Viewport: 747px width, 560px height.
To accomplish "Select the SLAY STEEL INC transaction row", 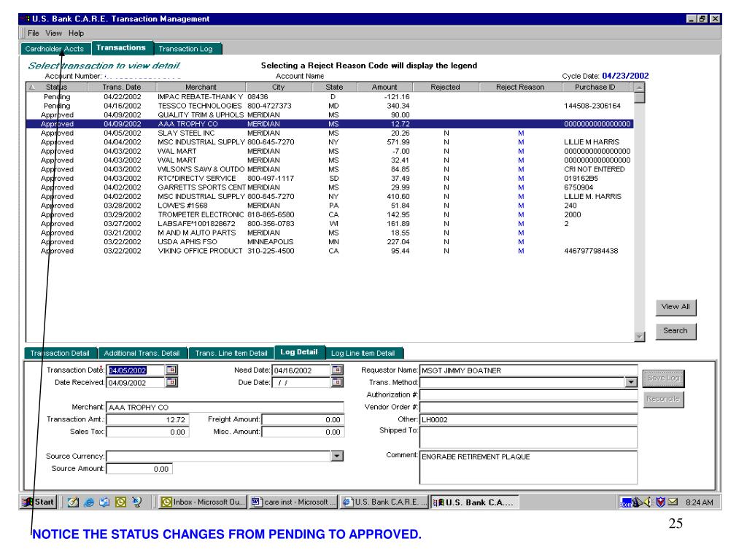I will [330, 133].
